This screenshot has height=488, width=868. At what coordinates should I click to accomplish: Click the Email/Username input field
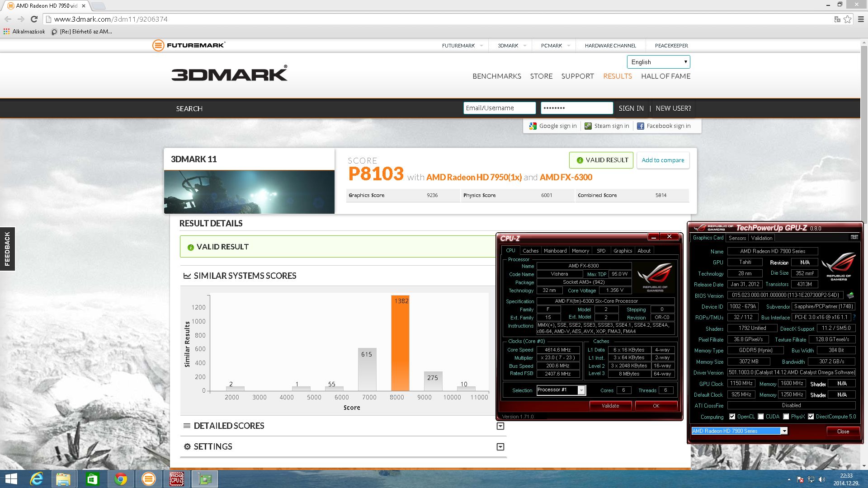(x=499, y=108)
